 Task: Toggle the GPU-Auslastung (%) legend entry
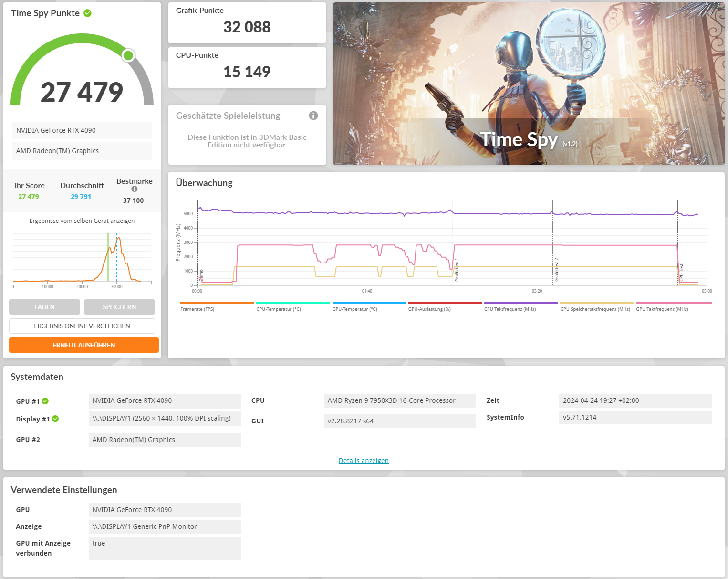tap(445, 306)
